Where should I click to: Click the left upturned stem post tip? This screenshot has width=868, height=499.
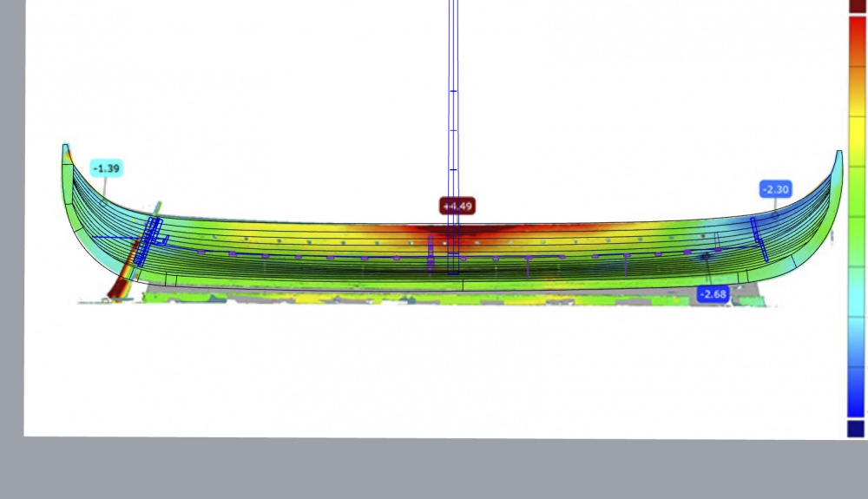pos(65,148)
